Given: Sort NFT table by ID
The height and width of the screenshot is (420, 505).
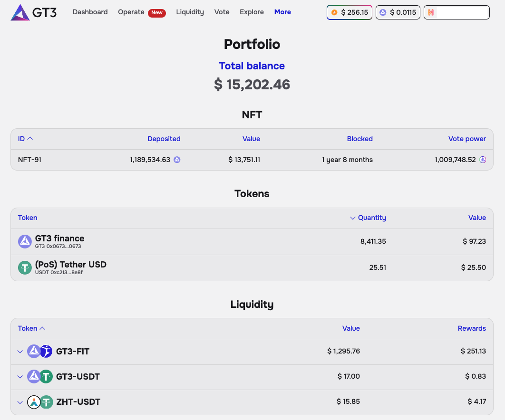Looking at the screenshot, I should [25, 139].
